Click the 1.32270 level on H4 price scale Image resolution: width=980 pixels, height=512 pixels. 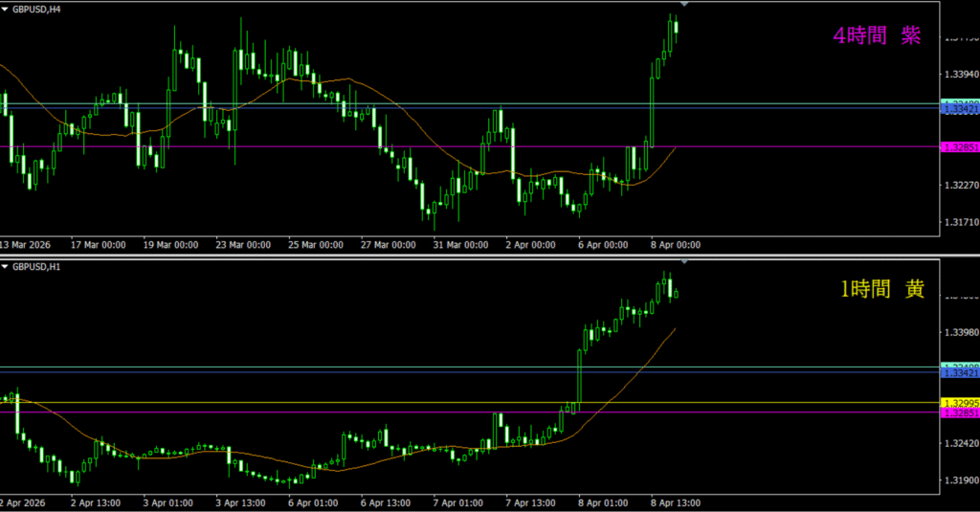(960, 186)
